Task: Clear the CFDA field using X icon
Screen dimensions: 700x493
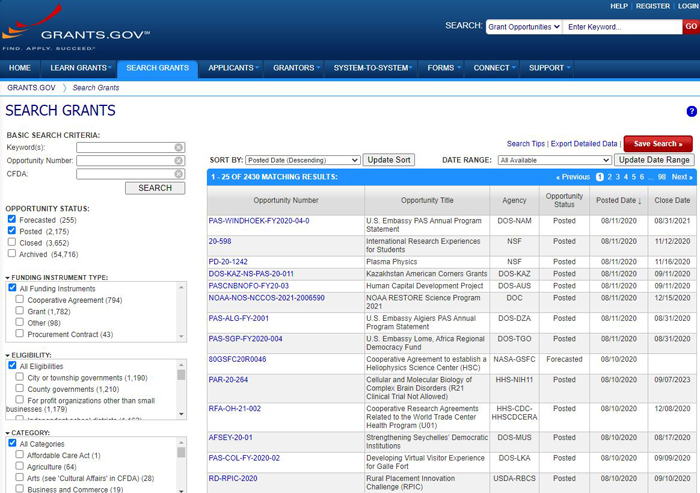Action: [179, 174]
